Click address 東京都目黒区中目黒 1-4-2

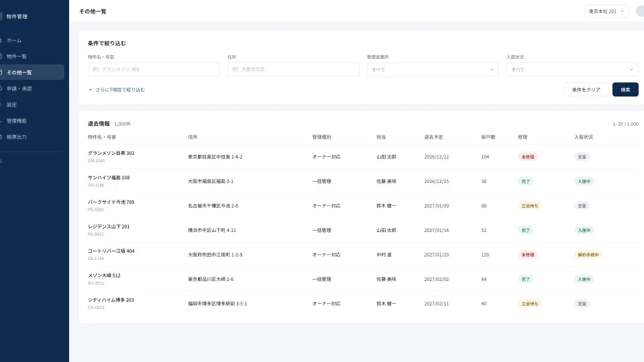pyautogui.click(x=215, y=157)
